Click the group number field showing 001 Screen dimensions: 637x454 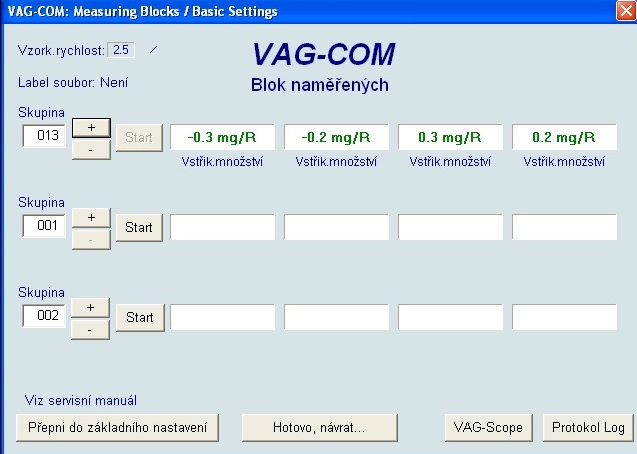coord(44,226)
